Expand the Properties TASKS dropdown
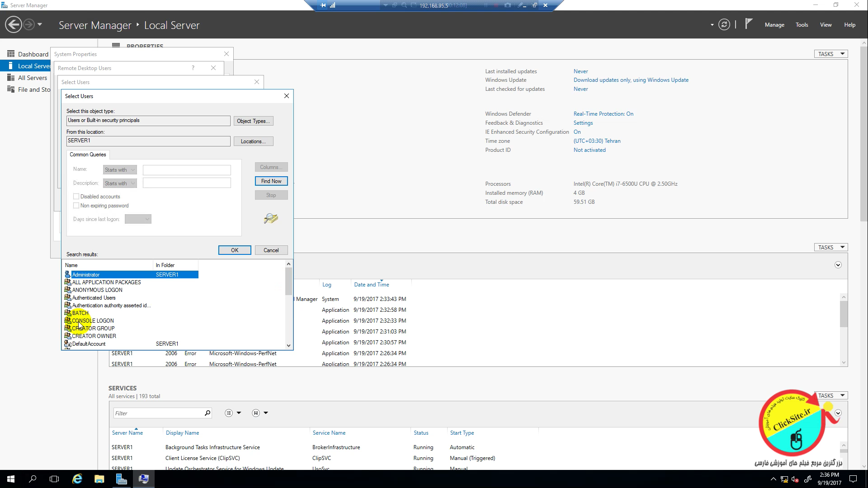The image size is (868, 488). click(x=830, y=54)
